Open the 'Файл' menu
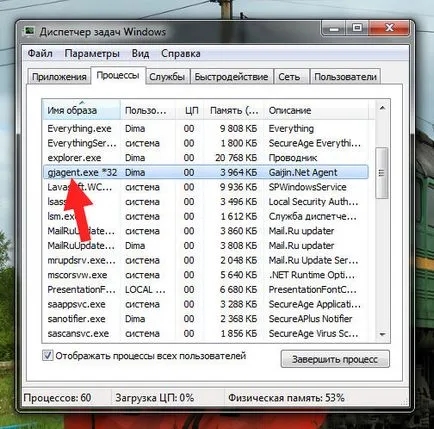The image size is (434, 429). [40, 53]
